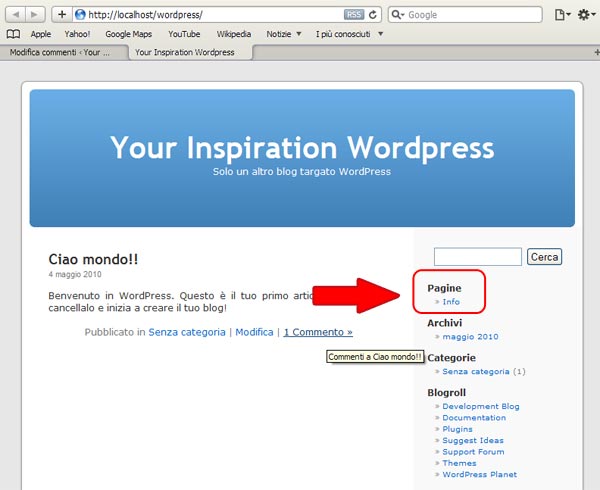Open the Suggest Ideas link
This screenshot has height=490, width=600.
[x=473, y=441]
